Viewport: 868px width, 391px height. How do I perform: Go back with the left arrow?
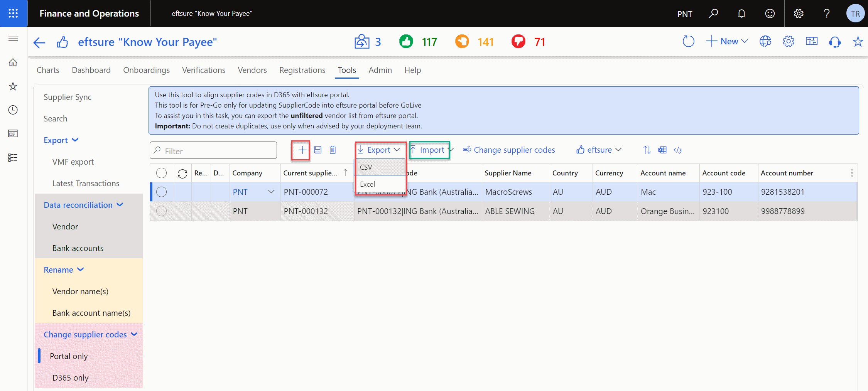[39, 42]
